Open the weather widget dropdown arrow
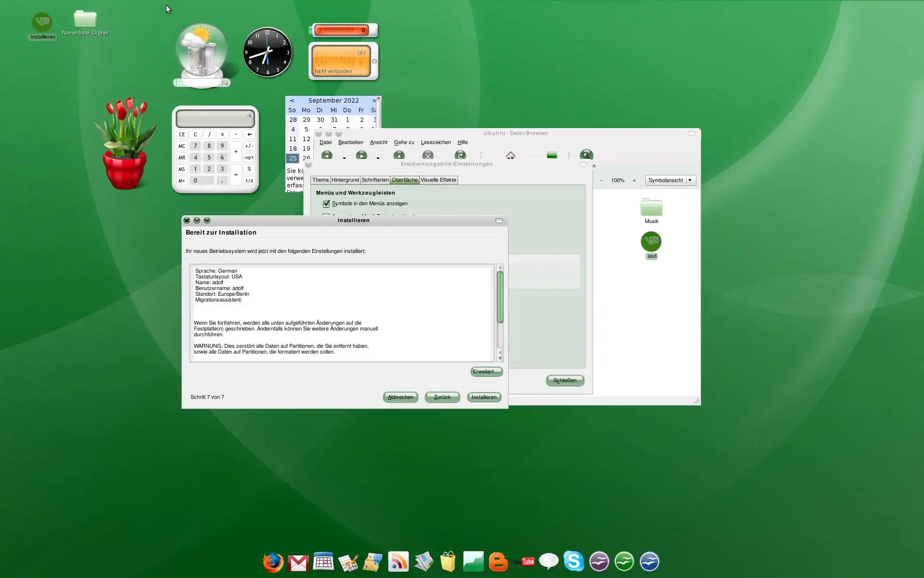 point(225,83)
